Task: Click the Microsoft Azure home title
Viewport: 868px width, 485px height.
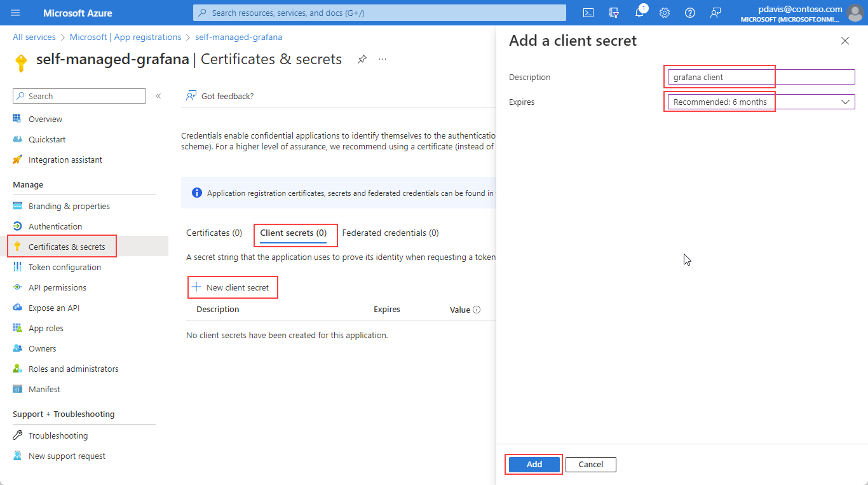Action: [x=78, y=13]
